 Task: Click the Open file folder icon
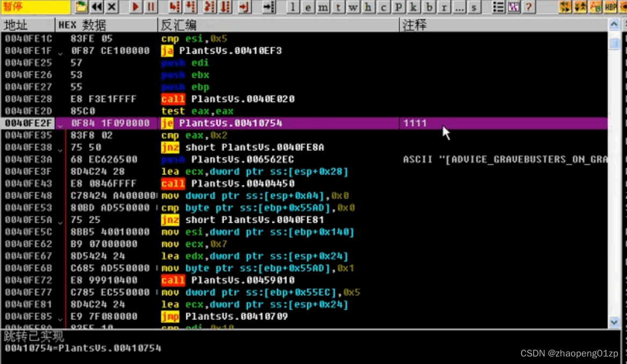(x=81, y=7)
